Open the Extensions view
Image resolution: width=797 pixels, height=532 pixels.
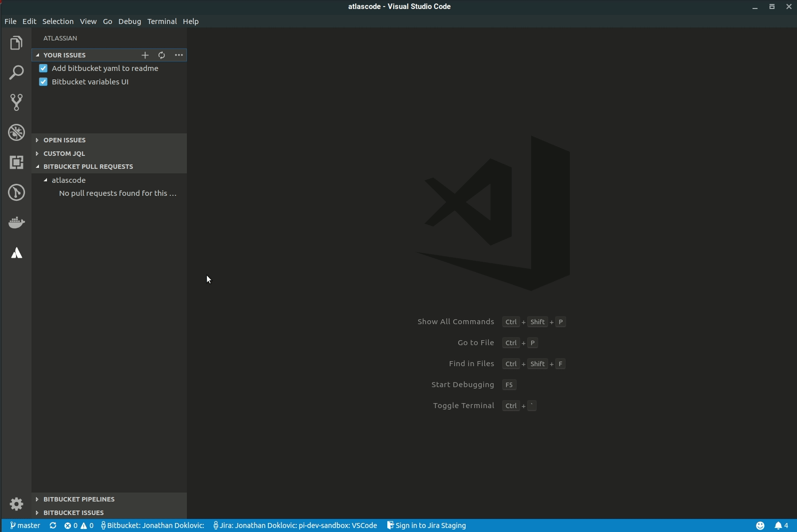tap(16, 162)
